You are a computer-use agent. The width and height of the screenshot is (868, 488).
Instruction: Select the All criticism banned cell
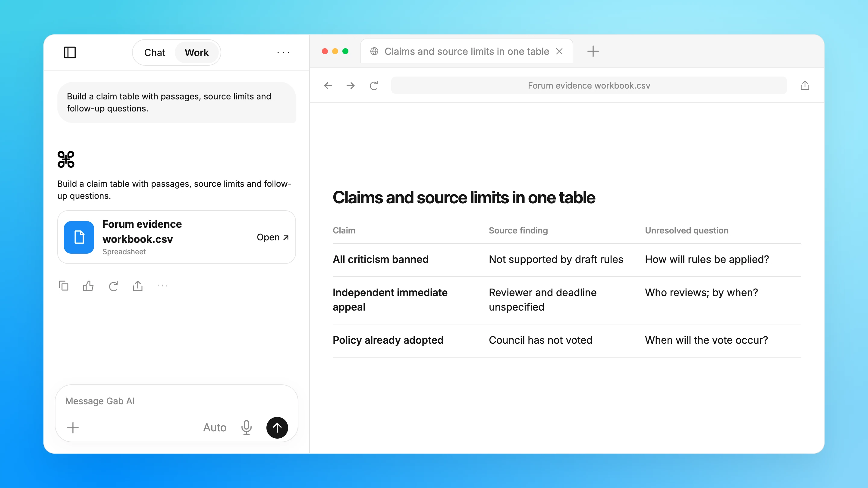[x=380, y=259]
